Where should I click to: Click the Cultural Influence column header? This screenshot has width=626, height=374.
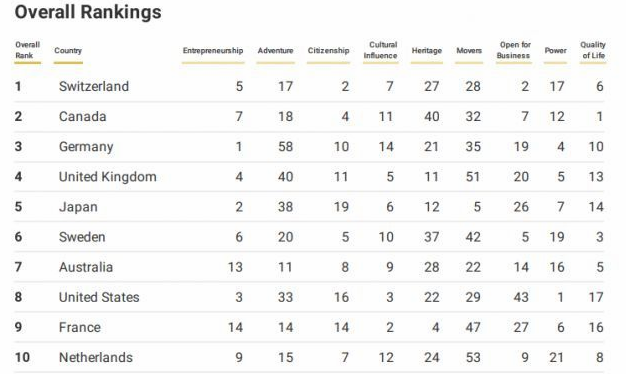(x=380, y=50)
